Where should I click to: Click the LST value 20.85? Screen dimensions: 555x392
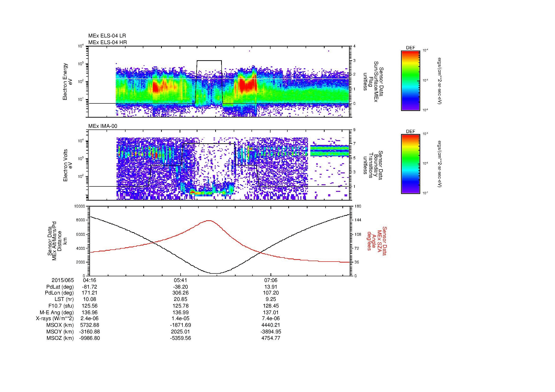click(x=180, y=299)
